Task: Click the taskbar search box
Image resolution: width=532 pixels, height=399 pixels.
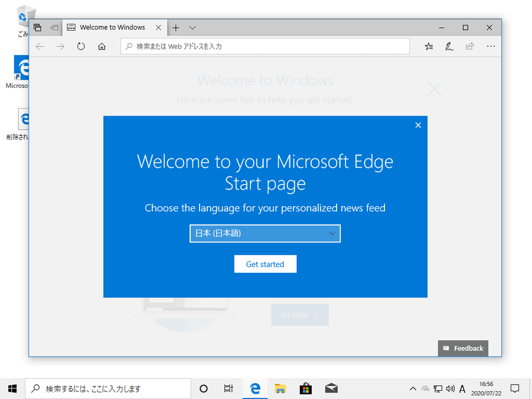Action: (108, 389)
